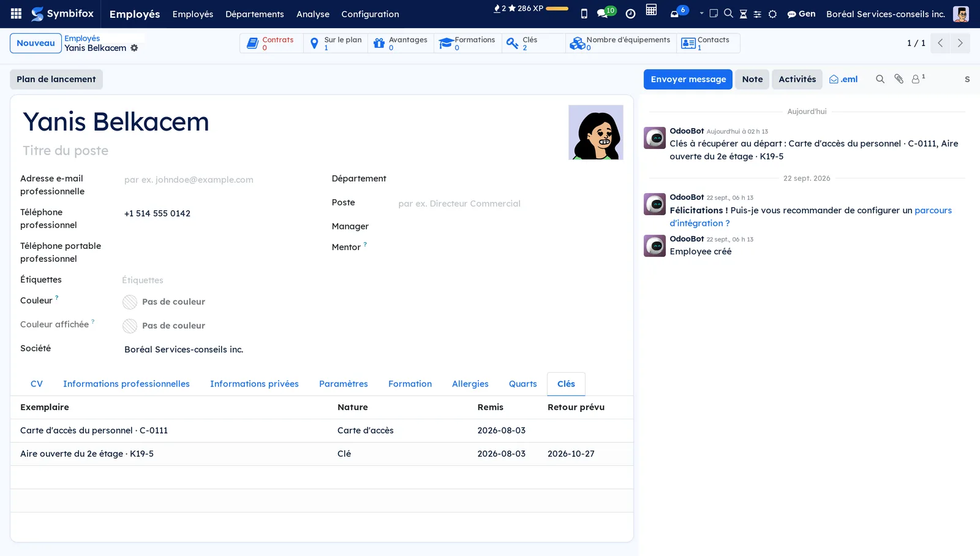Open the inbox tray with 6 badge
This screenshot has height=556, width=980.
click(x=679, y=12)
